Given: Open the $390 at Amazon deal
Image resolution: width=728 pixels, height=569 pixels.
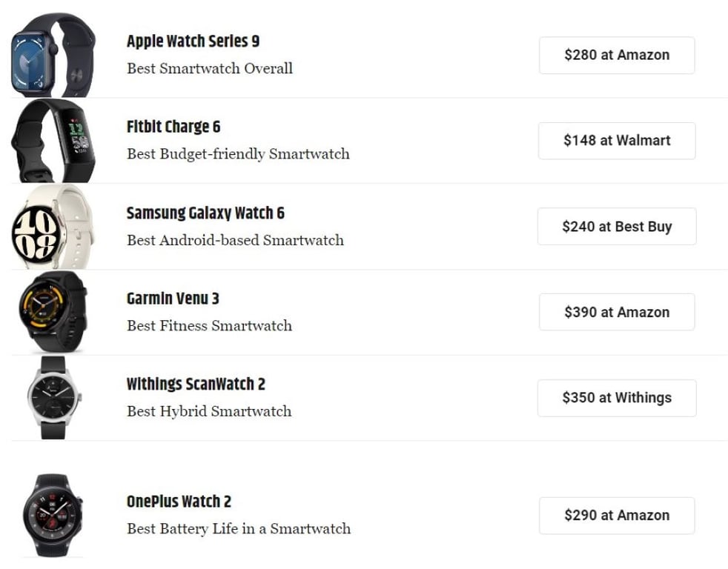Looking at the screenshot, I should [x=617, y=312].
